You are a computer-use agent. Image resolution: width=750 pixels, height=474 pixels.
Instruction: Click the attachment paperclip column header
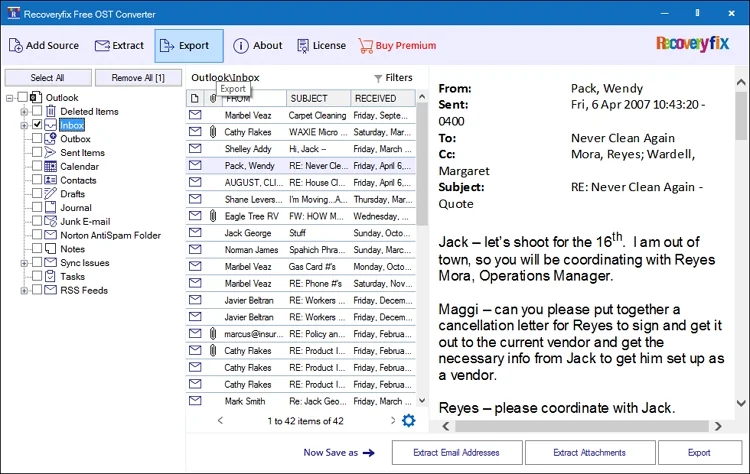coord(213,99)
